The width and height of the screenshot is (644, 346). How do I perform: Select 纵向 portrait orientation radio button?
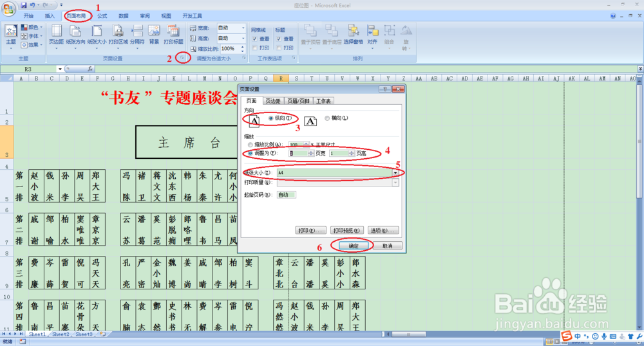pos(270,118)
